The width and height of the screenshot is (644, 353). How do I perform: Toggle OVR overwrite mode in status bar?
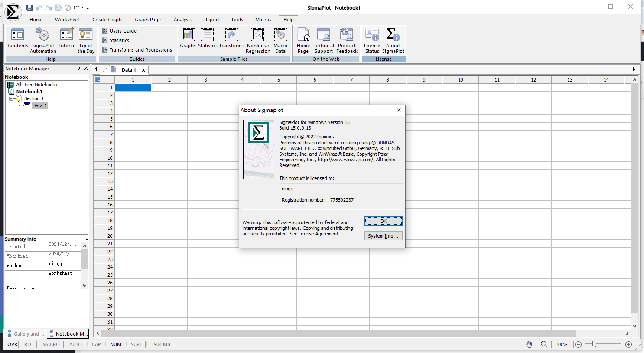point(13,344)
